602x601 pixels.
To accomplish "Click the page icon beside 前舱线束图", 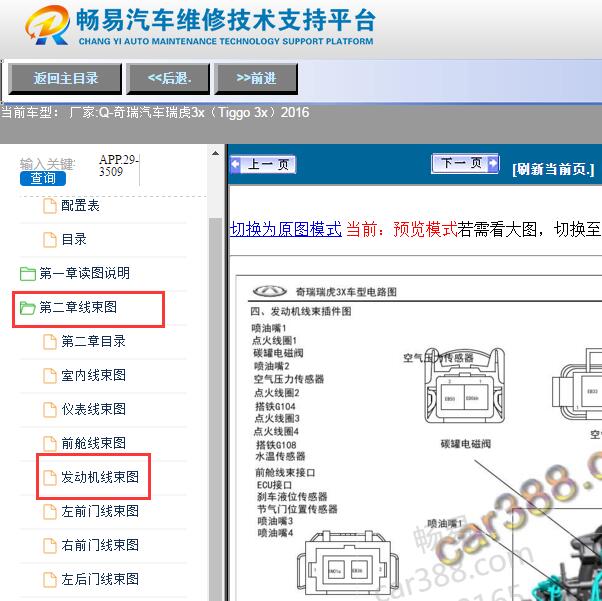I will click(x=50, y=444).
